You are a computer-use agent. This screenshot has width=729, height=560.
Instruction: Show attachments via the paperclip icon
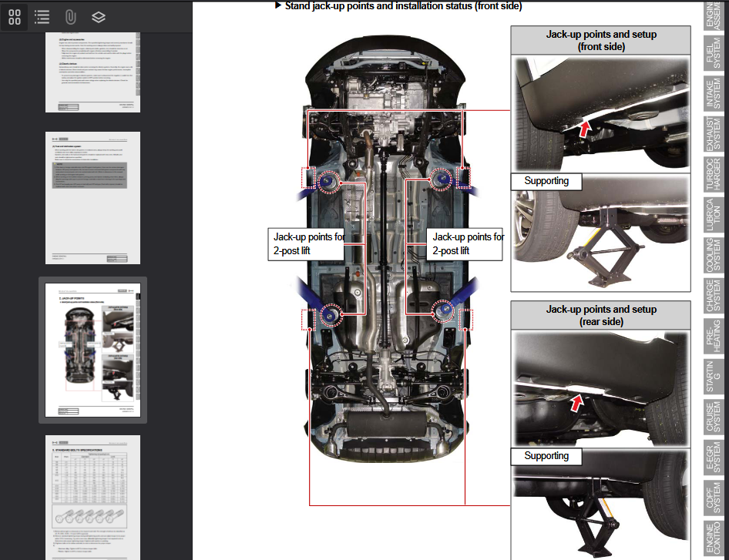tap(70, 17)
